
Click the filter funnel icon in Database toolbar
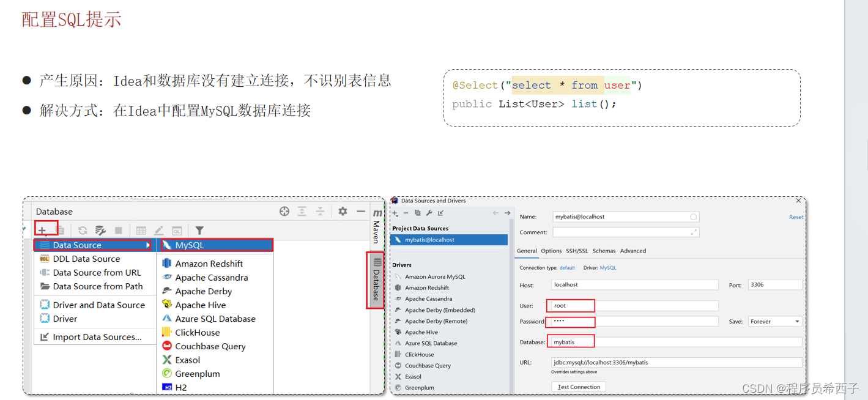click(x=199, y=230)
